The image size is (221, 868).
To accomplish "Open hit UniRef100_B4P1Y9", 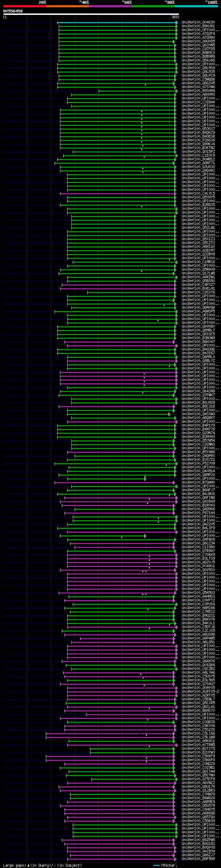I will coord(198,426).
